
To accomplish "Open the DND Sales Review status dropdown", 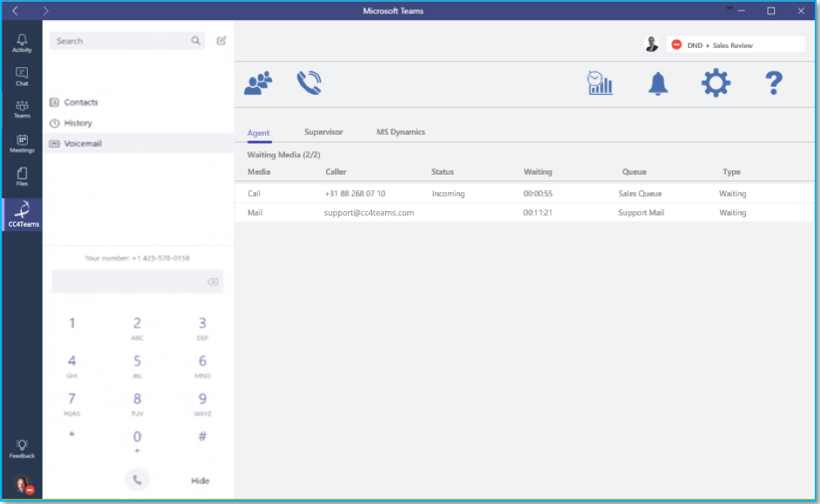I will point(736,45).
